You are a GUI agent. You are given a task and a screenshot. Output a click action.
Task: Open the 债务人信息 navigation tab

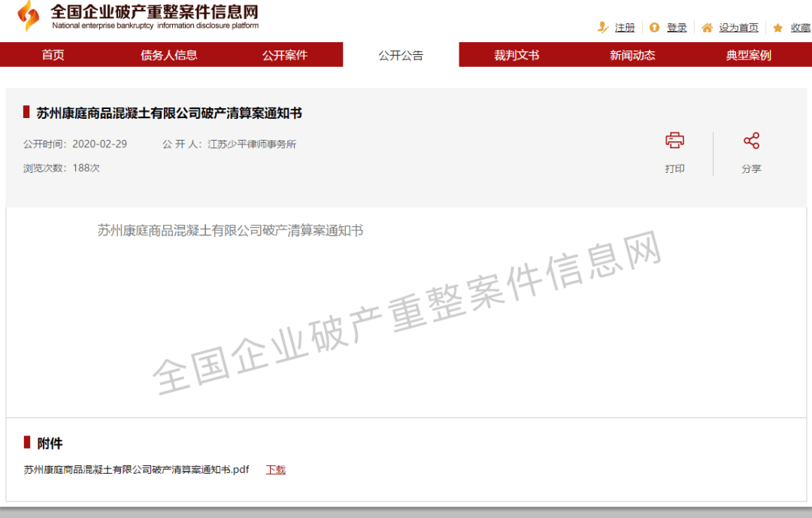[x=169, y=55]
